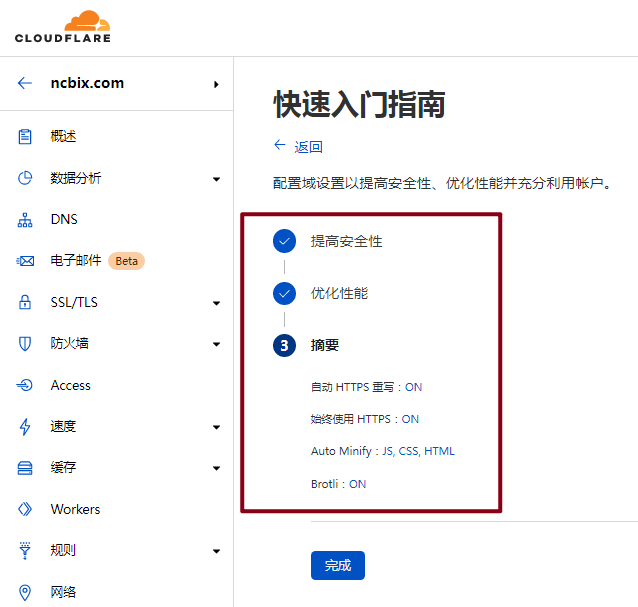Screen dimensions: 638x607
Task: Click the back arrow beside ncbix.com
Action: [x=25, y=83]
